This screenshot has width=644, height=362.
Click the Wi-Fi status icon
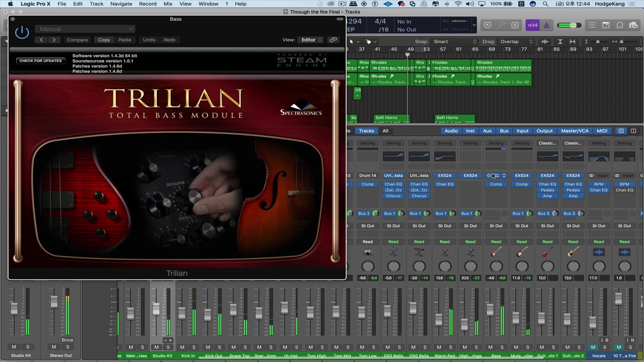point(458,4)
